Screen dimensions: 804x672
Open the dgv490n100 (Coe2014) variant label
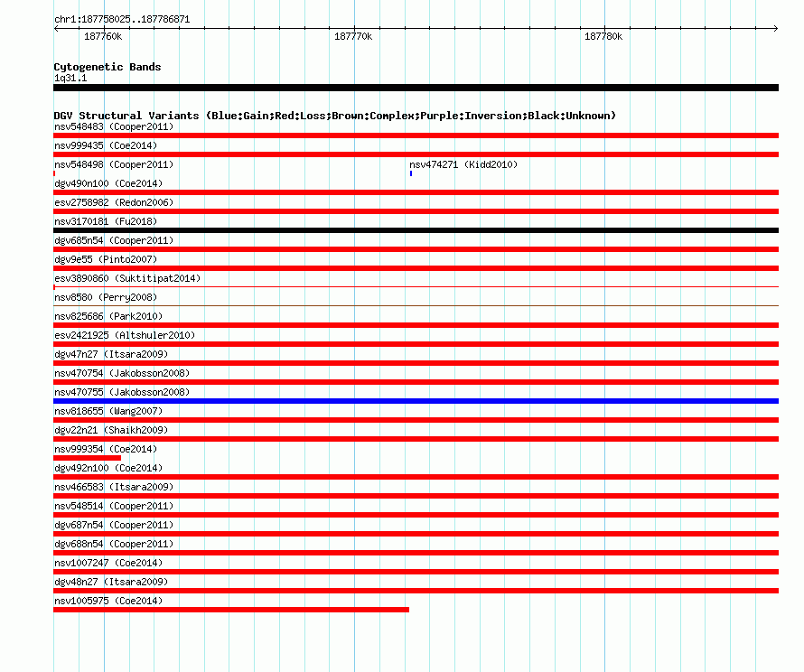[108, 183]
